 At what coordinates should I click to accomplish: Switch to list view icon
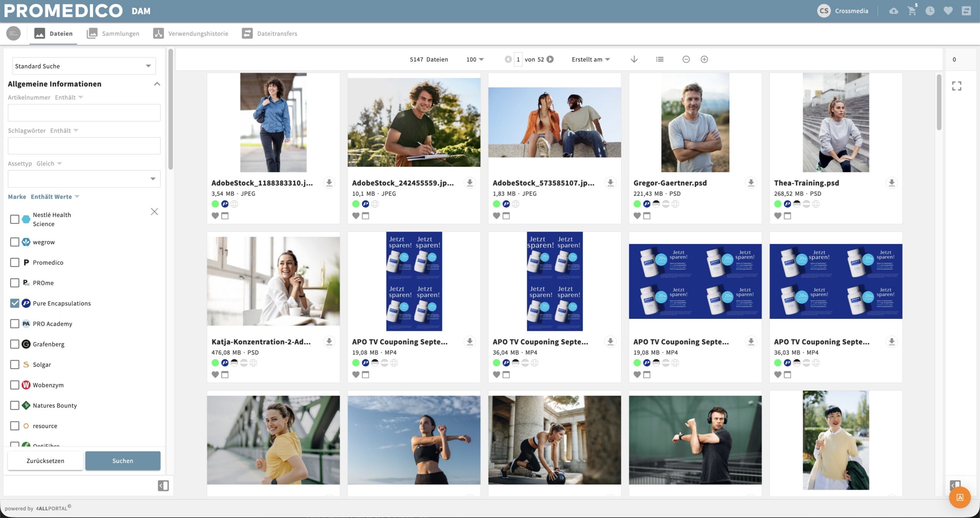click(x=660, y=59)
